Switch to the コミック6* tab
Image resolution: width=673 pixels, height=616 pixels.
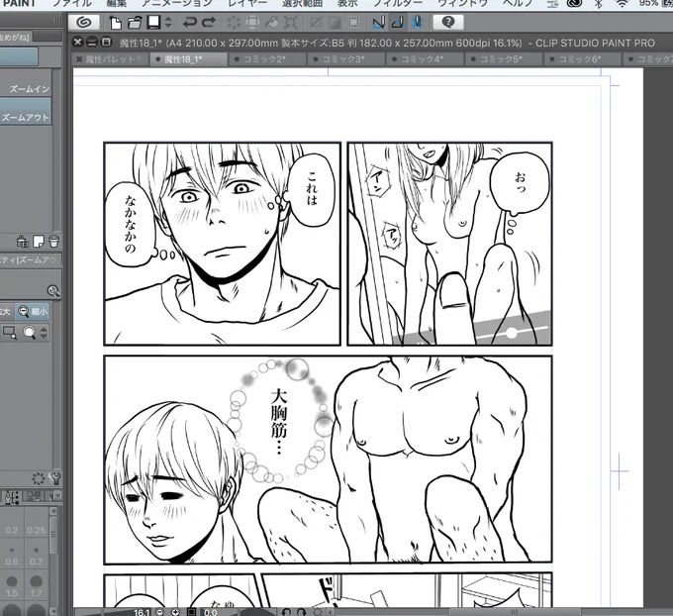point(582,59)
